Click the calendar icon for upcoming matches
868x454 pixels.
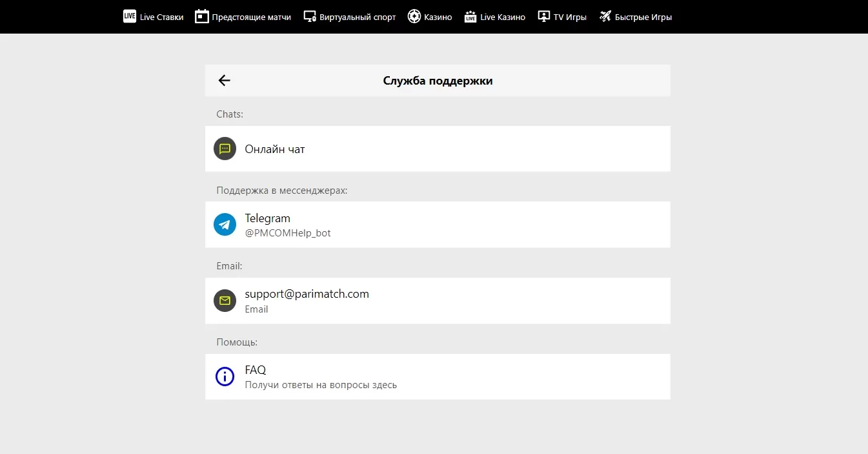pos(202,17)
